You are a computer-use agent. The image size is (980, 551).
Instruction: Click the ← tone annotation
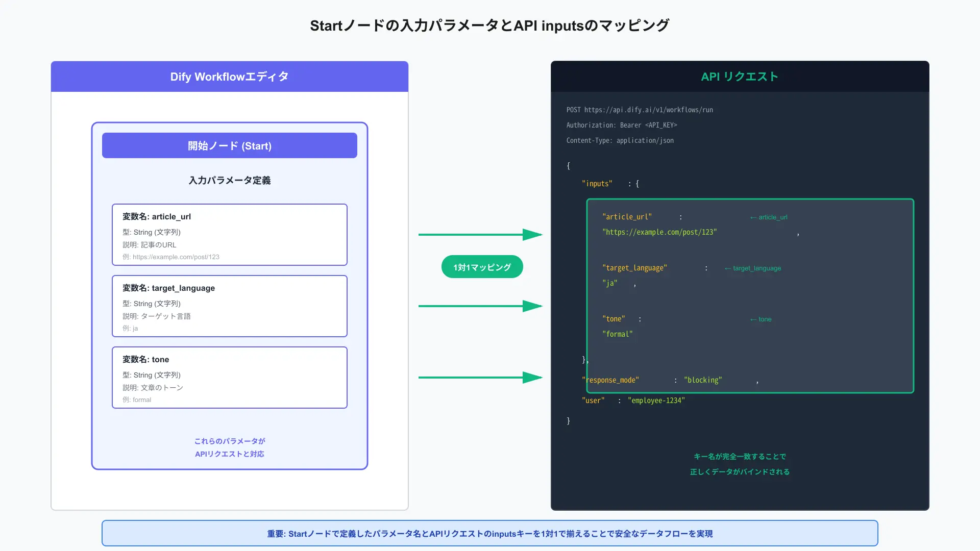761,319
